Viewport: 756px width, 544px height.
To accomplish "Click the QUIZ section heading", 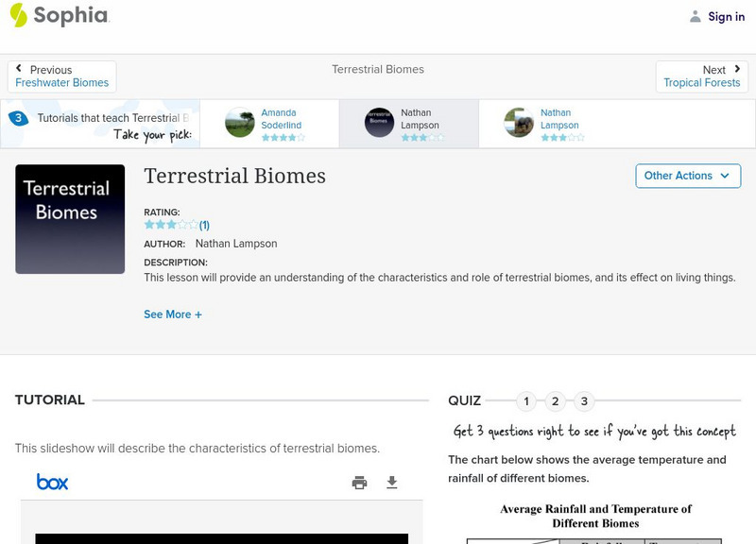I will click(x=464, y=400).
